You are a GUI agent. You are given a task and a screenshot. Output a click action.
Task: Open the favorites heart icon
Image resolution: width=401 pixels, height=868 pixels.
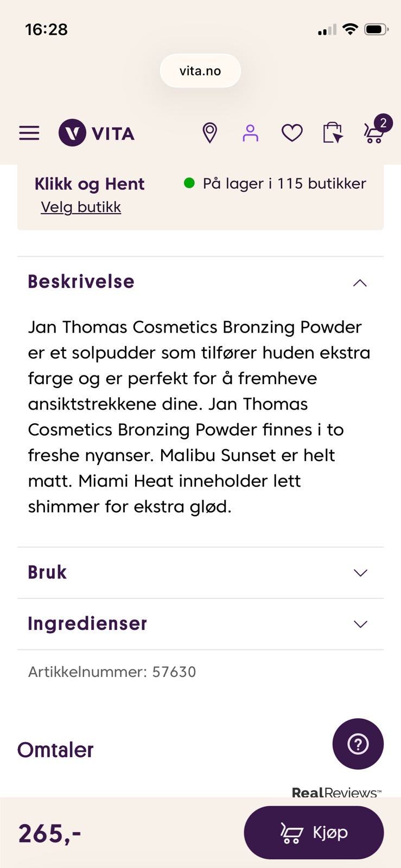click(x=292, y=133)
